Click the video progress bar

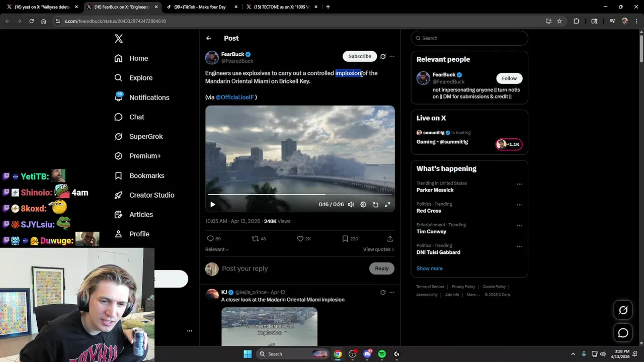point(300,194)
